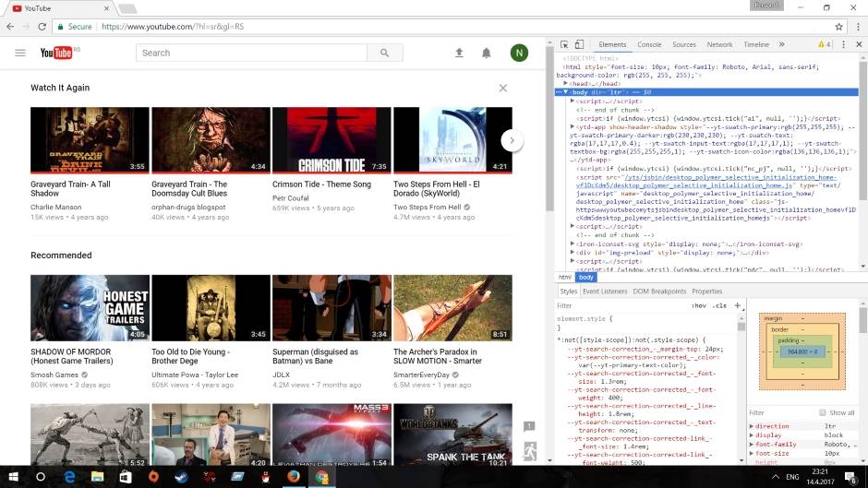Open the Windows action center icon
This screenshot has height=488, width=868.
pyautogui.click(x=850, y=476)
